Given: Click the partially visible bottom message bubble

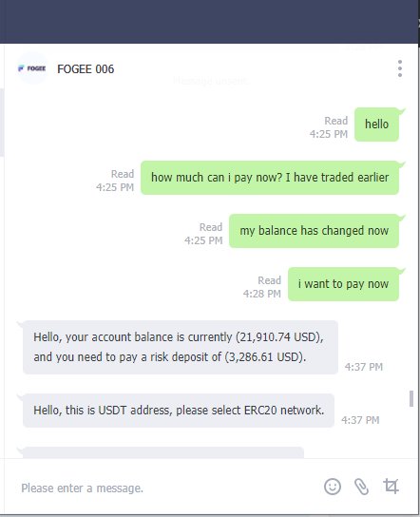Looking at the screenshot, I should click(163, 452).
